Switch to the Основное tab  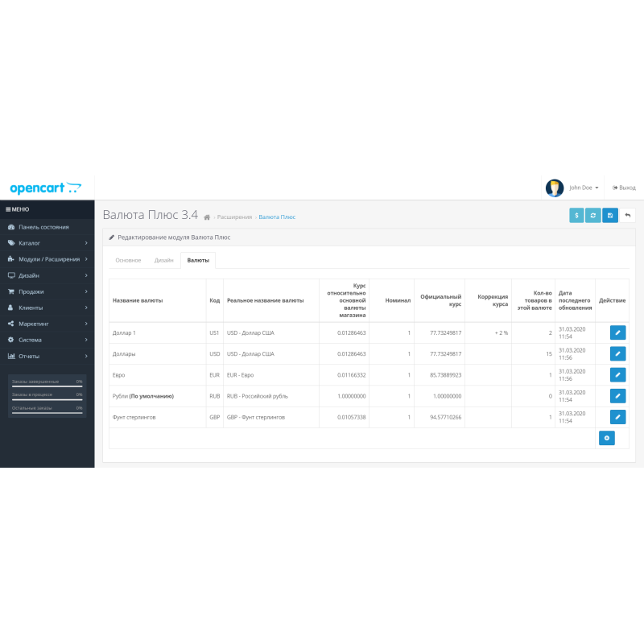128,260
